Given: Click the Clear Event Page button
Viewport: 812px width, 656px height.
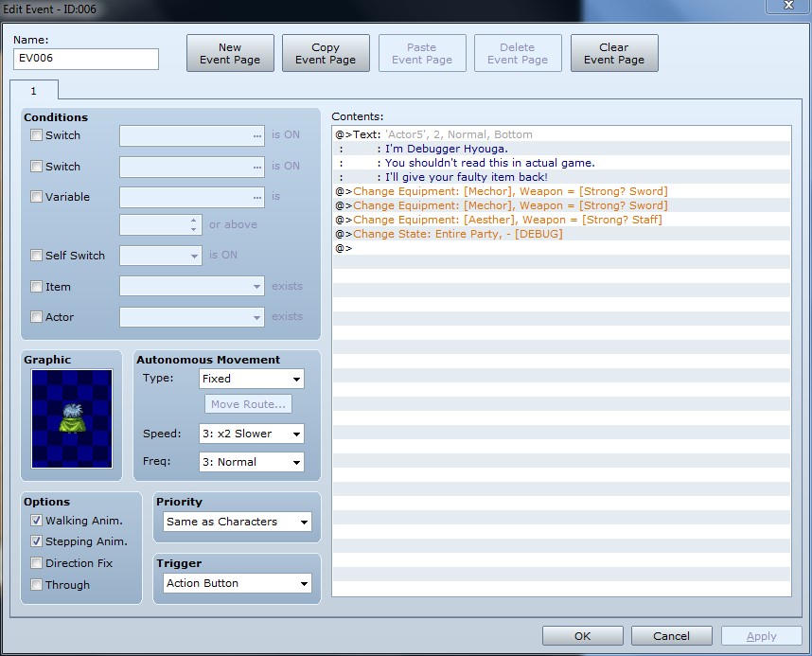Looking at the screenshot, I should pos(614,53).
